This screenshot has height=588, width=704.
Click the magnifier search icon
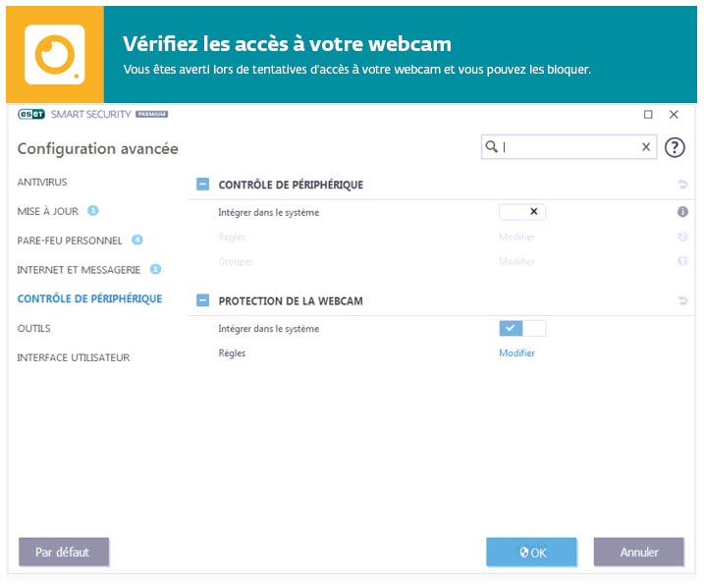491,147
